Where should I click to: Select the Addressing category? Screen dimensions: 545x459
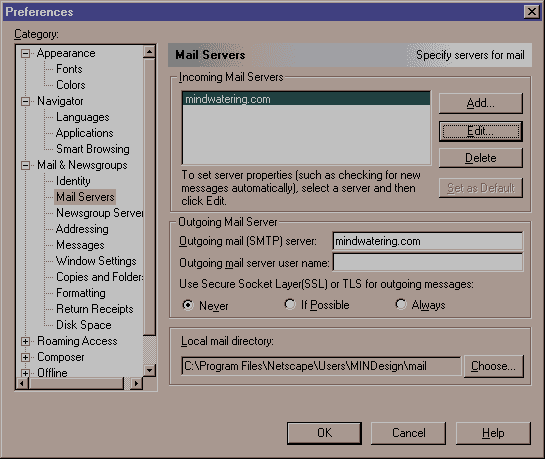coord(82,229)
